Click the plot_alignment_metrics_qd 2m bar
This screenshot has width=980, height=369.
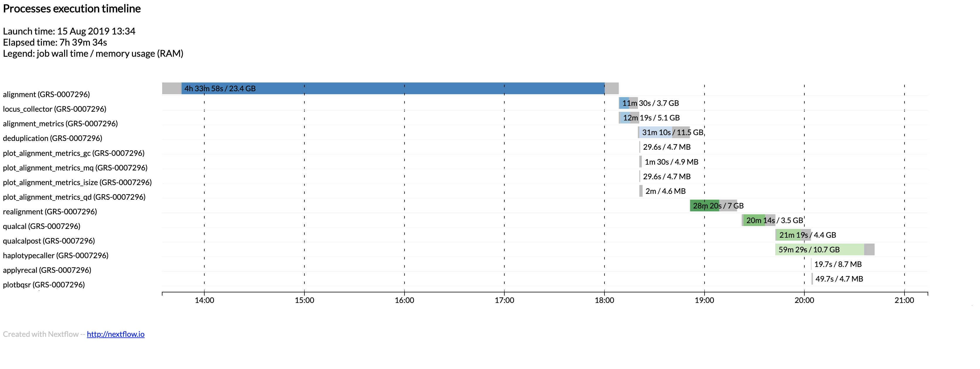tap(641, 191)
